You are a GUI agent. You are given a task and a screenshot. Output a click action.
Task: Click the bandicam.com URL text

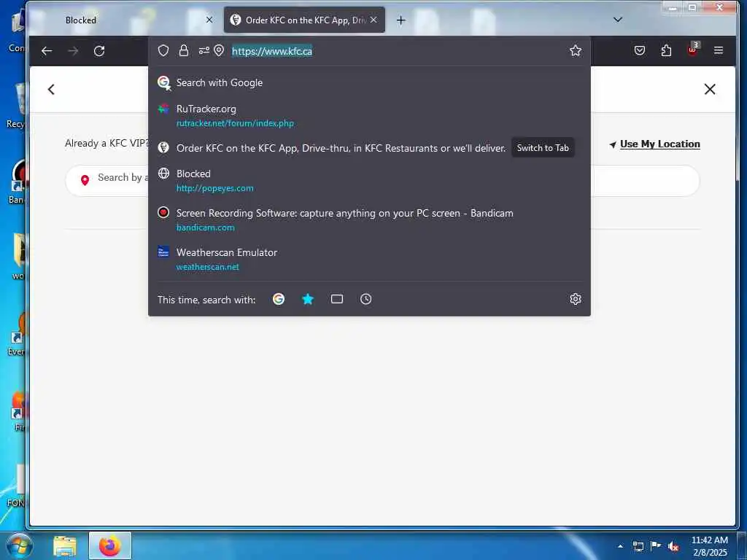(205, 227)
